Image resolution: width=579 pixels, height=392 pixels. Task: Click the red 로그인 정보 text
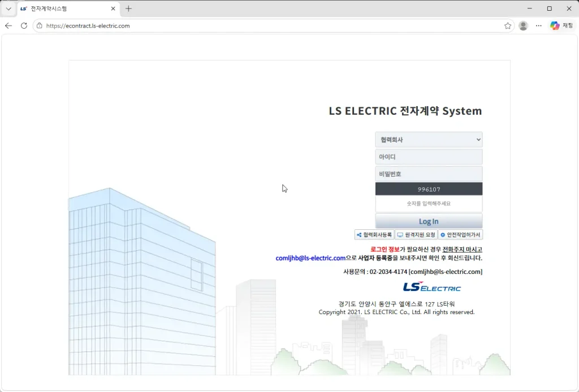click(x=384, y=250)
